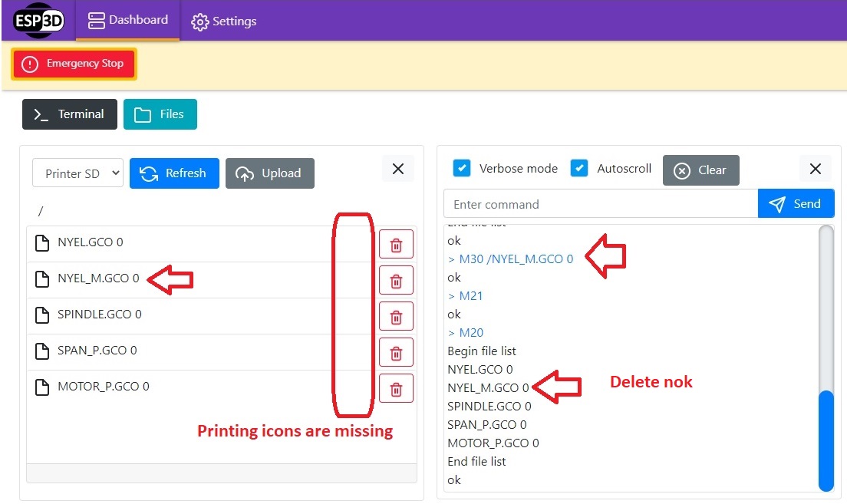
Task: Delete NYEL_M.GCO using its trash icon
Action: (396, 279)
